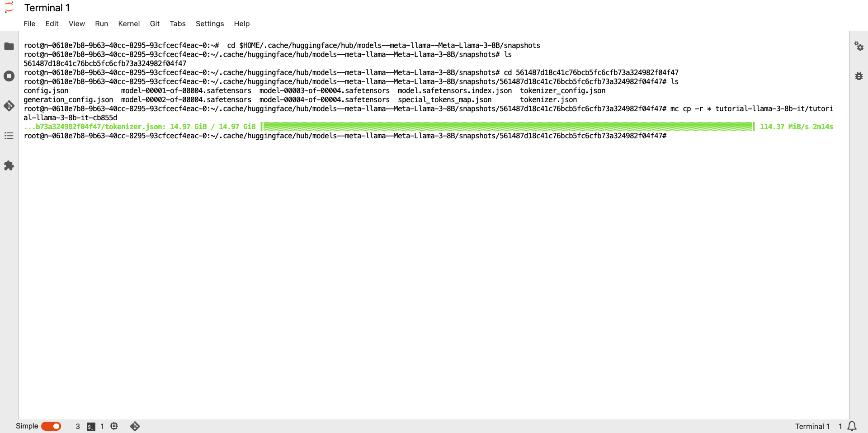Viewport: 868px width, 433px height.
Task: Open the Extension Manager puzzle icon
Action: (x=9, y=165)
